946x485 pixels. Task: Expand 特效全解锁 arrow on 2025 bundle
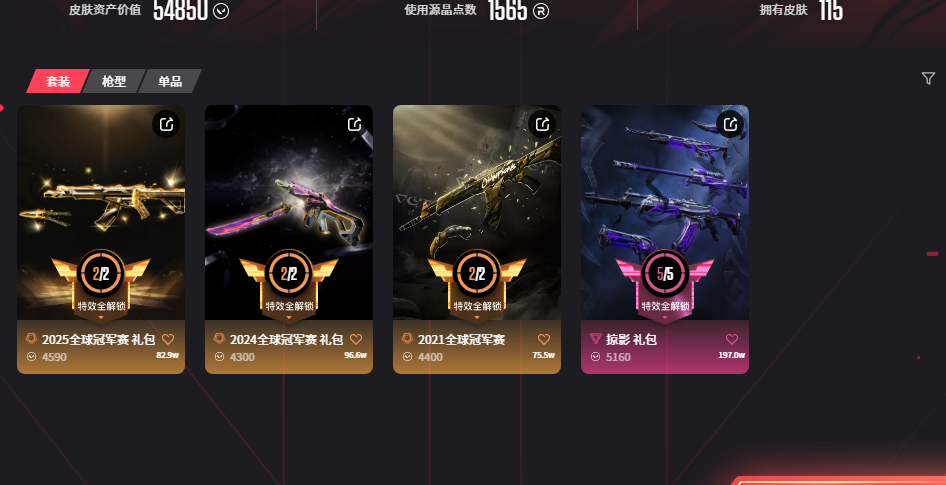click(x=101, y=317)
